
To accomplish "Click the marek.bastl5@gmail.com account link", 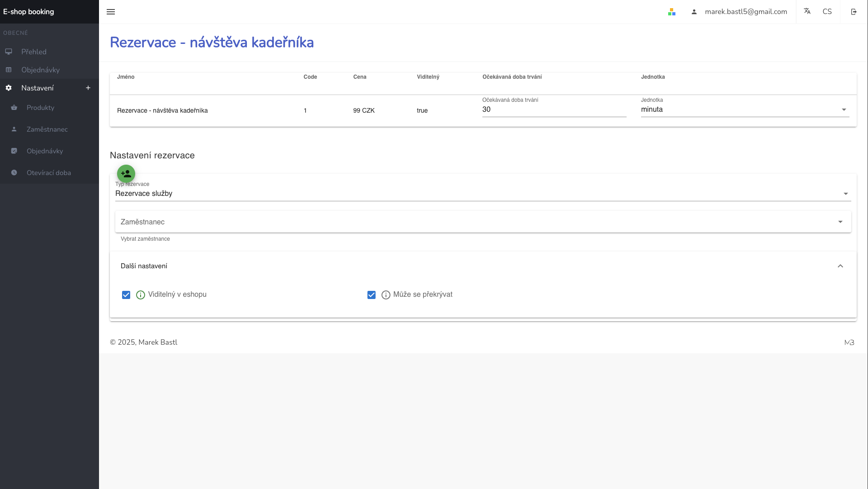I will point(745,12).
